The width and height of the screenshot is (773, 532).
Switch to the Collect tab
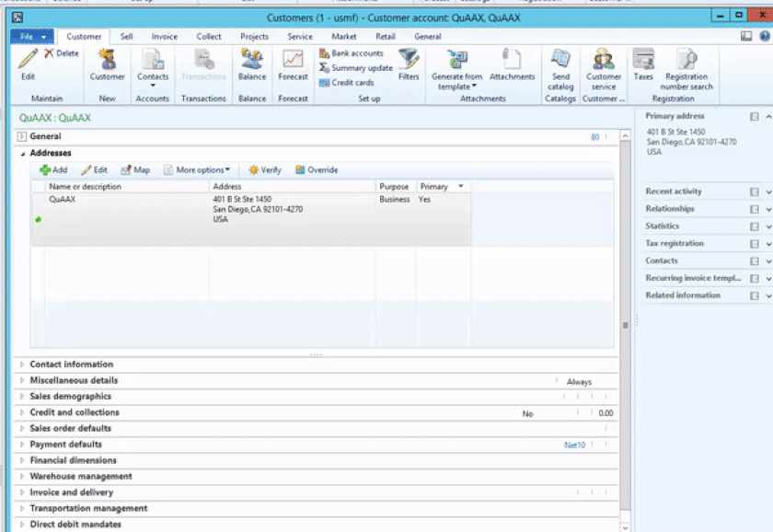209,37
